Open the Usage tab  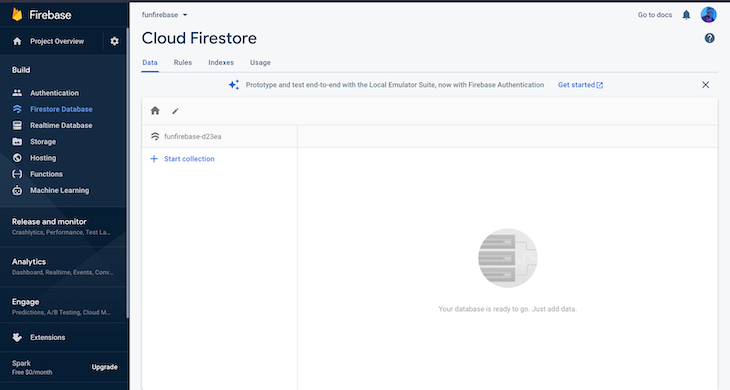pos(260,62)
